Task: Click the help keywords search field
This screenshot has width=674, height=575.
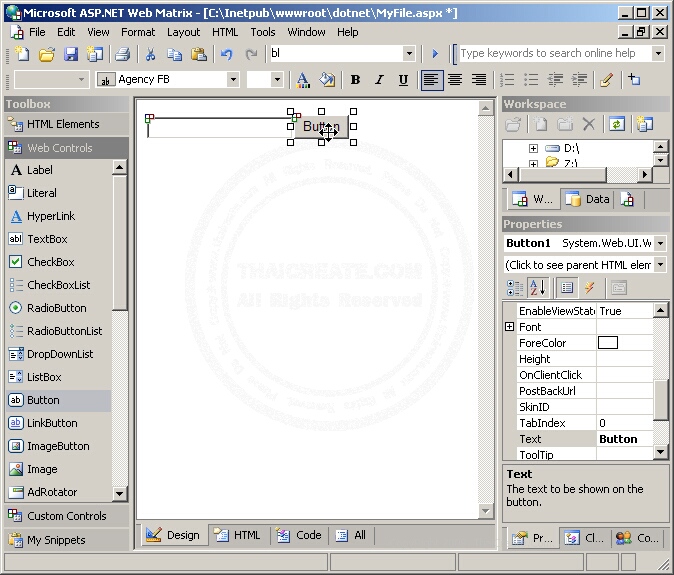Action: coord(555,53)
